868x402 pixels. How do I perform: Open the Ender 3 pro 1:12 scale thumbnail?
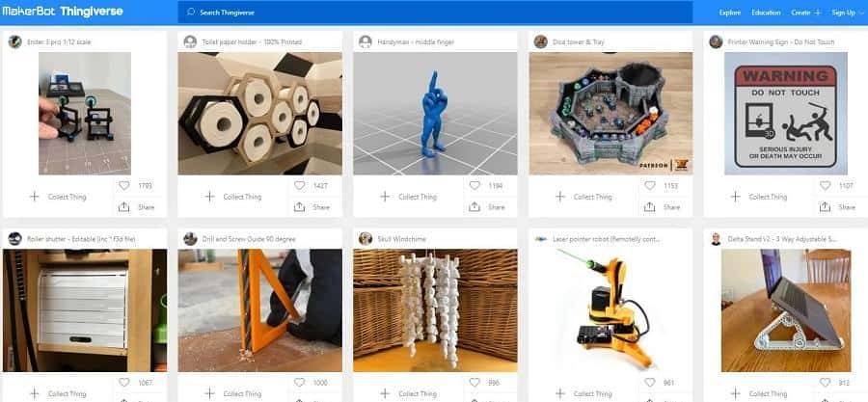(85, 114)
